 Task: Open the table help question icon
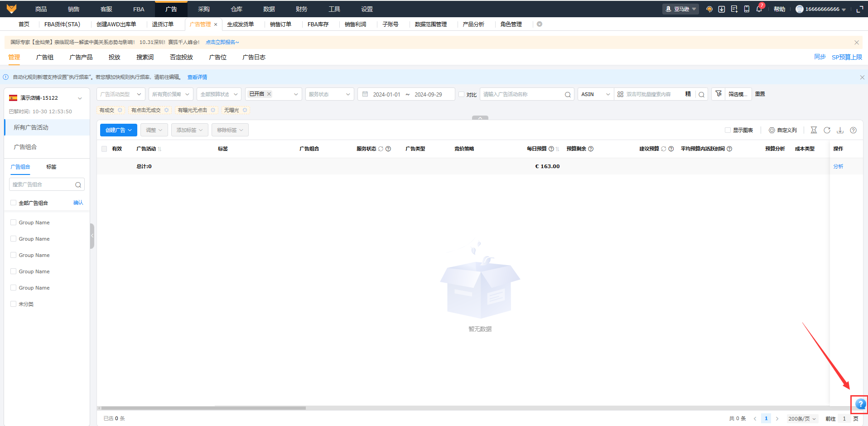[x=853, y=130]
